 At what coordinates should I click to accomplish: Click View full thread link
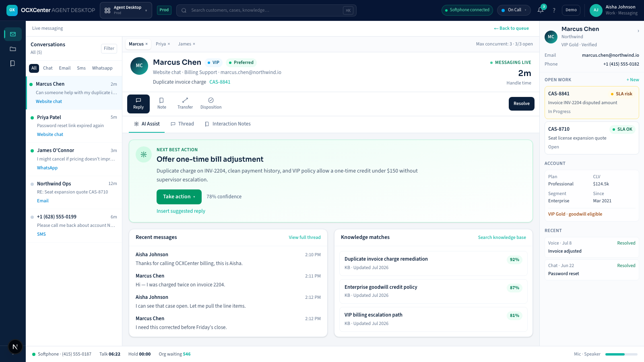coord(305,237)
